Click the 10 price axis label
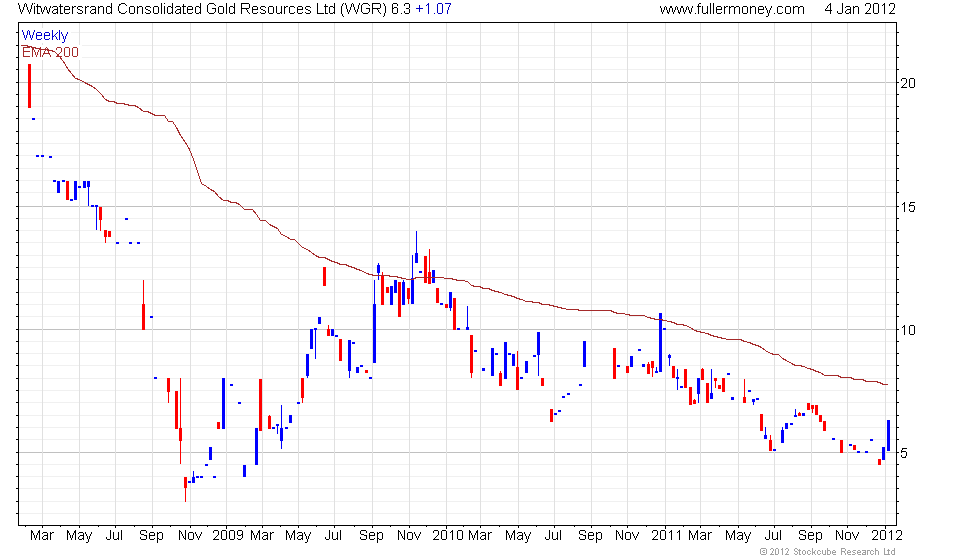 tap(908, 330)
